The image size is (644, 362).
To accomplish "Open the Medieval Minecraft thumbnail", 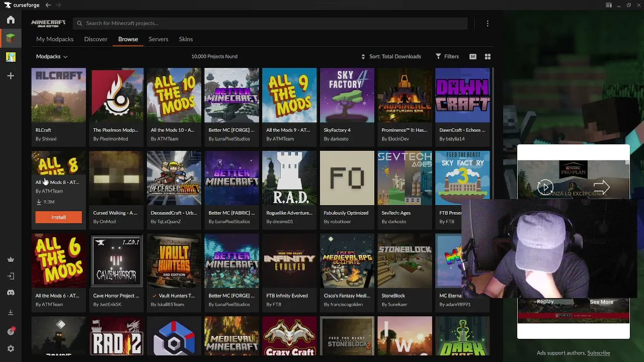I will click(231, 336).
